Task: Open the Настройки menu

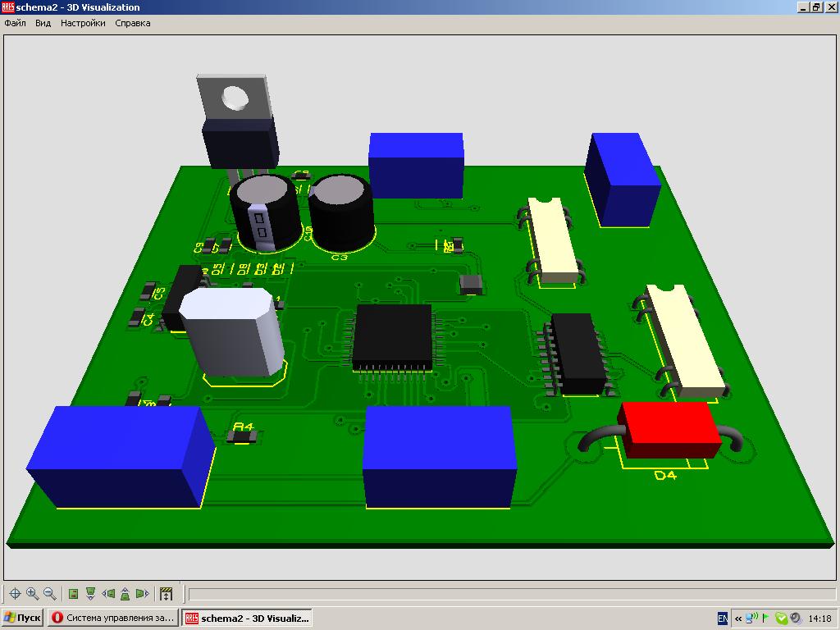Action: click(x=83, y=23)
